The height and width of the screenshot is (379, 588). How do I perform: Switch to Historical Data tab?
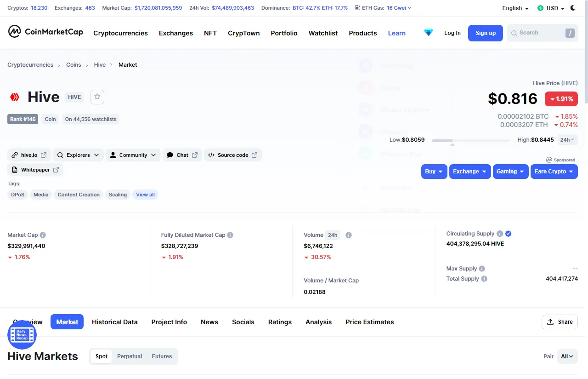point(115,322)
